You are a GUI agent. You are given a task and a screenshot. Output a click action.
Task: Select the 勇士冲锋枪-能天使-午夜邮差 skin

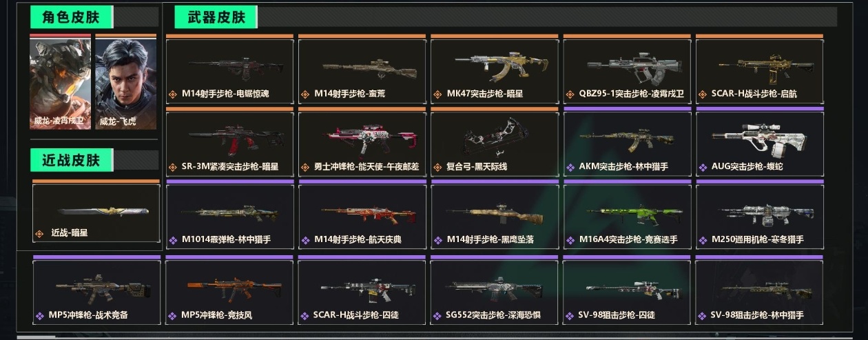(x=362, y=143)
